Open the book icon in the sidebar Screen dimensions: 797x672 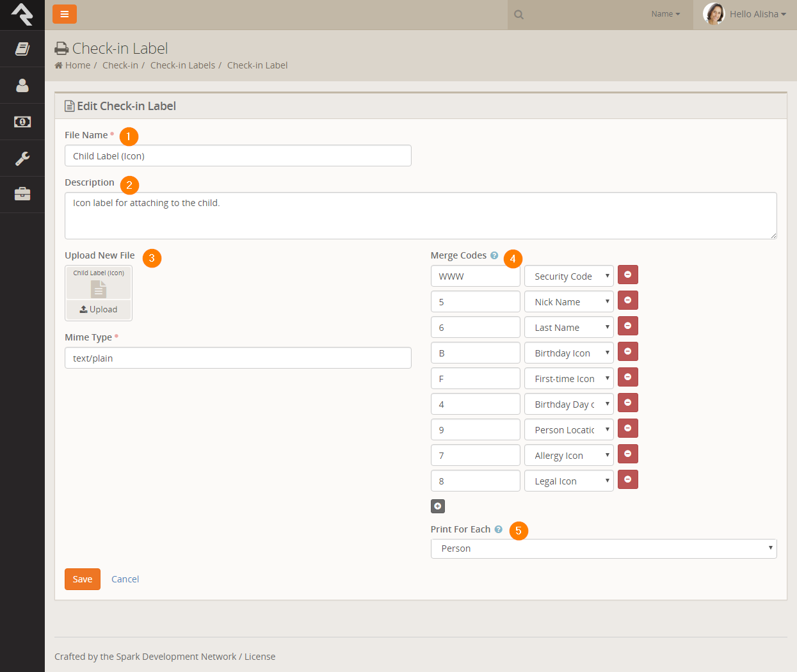coord(22,49)
